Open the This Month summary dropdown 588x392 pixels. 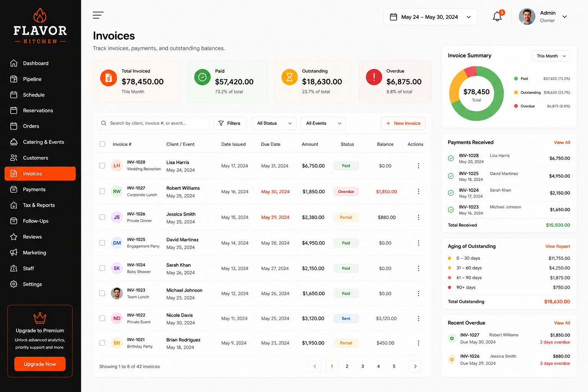pyautogui.click(x=551, y=56)
